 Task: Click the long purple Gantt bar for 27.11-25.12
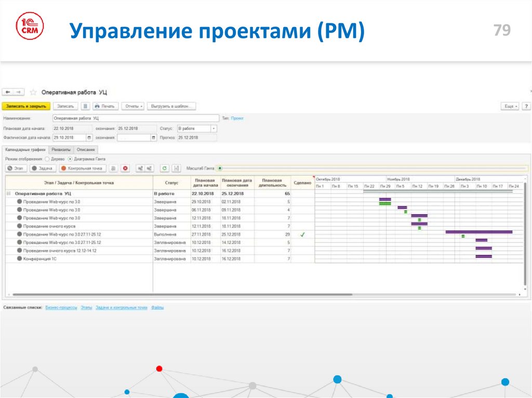click(478, 232)
